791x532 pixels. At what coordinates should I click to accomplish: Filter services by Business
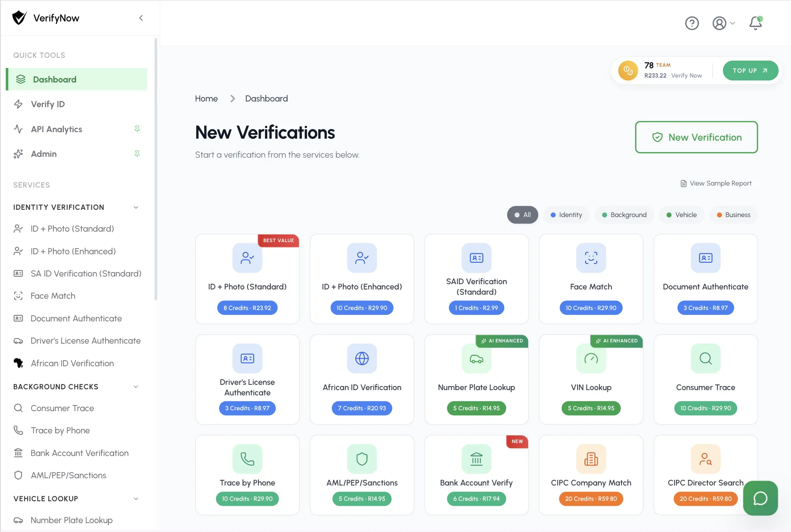(x=734, y=215)
